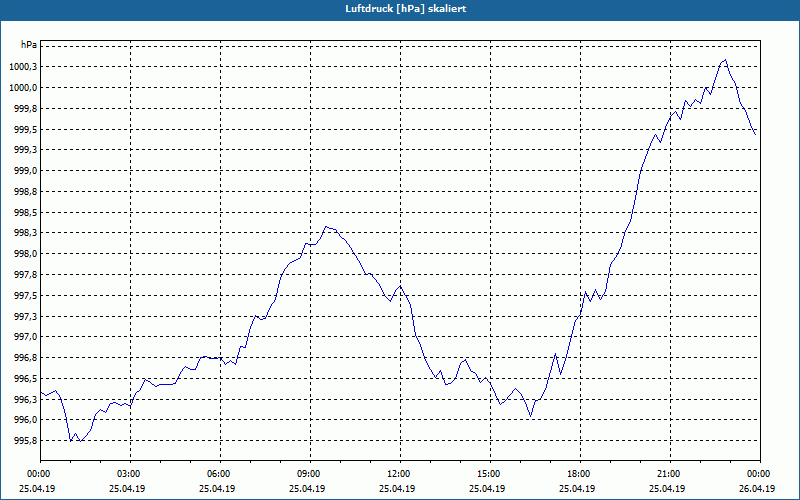Select the 26.04.19 date label

coord(759,489)
